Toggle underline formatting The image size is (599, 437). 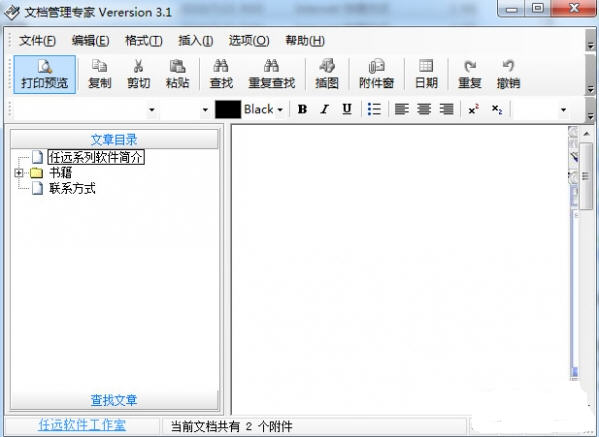coord(346,109)
